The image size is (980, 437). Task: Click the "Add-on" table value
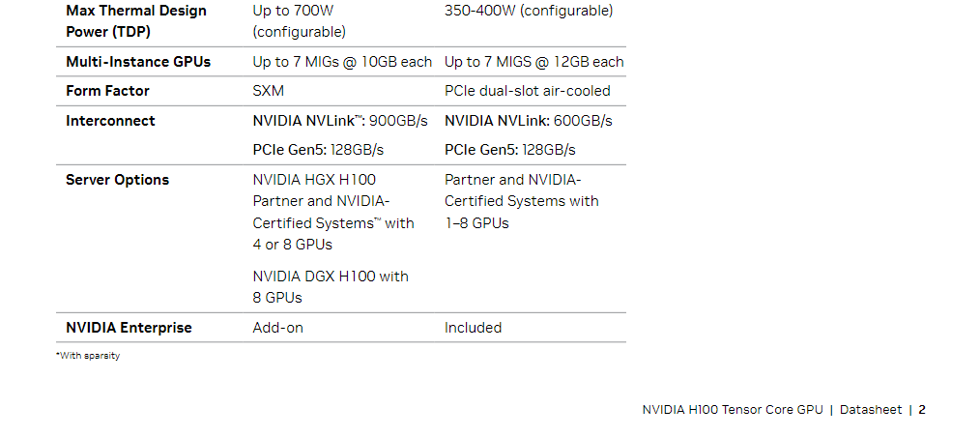point(278,328)
